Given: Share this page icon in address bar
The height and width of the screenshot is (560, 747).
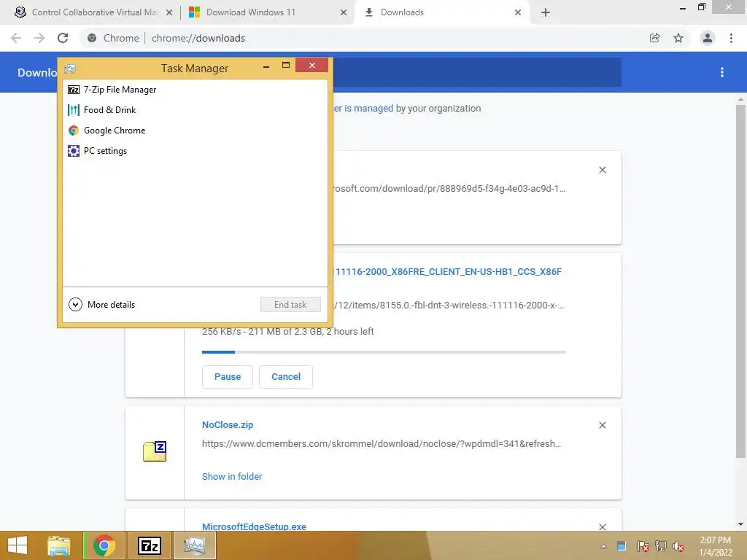Looking at the screenshot, I should tap(655, 38).
